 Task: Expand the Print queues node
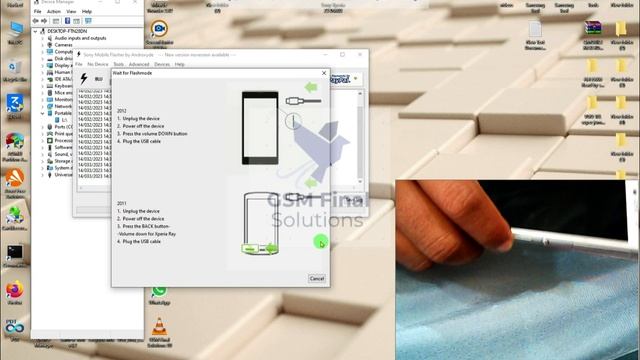point(42,133)
